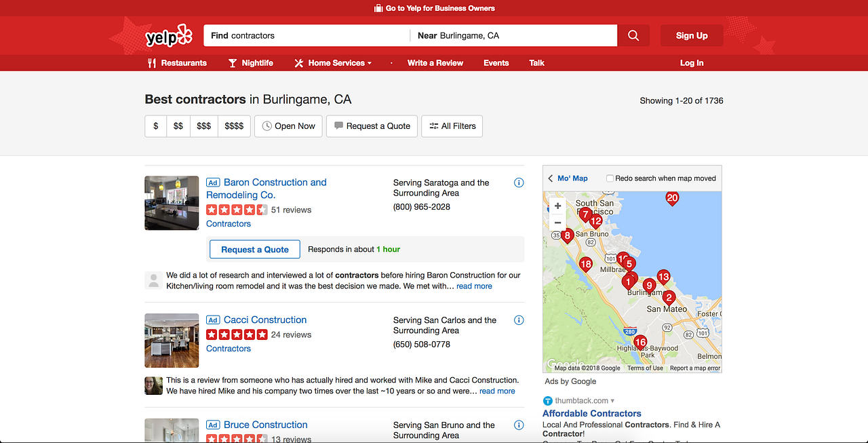The width and height of the screenshot is (868, 443).
Task: Click map Terms of Use link
Action: [645, 368]
